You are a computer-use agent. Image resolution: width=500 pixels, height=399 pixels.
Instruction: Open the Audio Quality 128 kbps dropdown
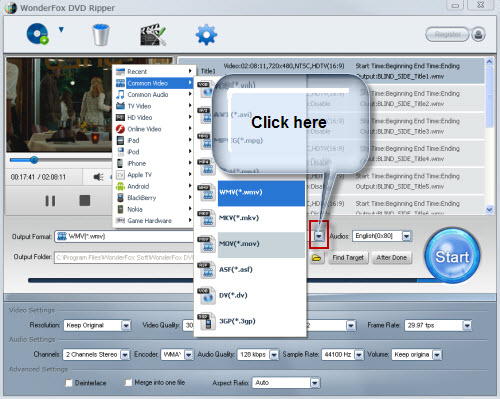274,355
